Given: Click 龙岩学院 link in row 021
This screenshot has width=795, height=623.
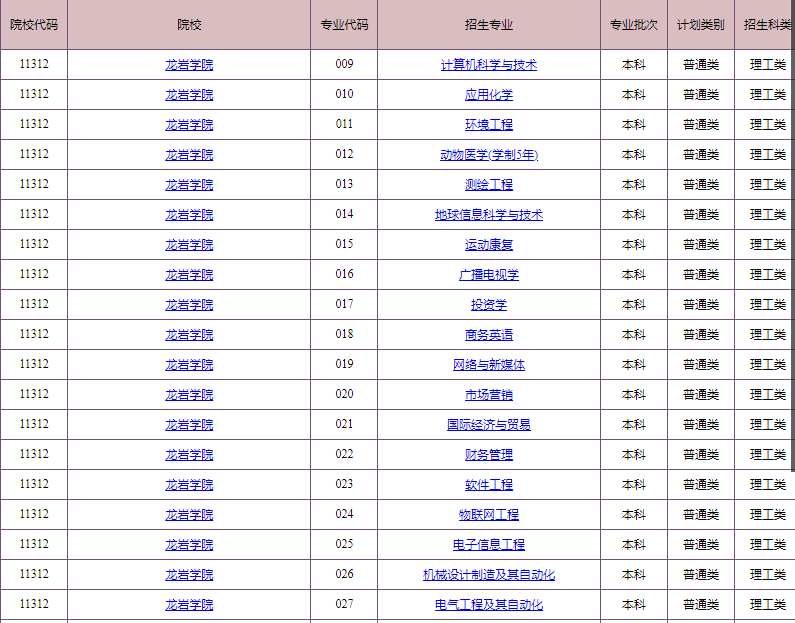Looking at the screenshot, I should tap(189, 424).
